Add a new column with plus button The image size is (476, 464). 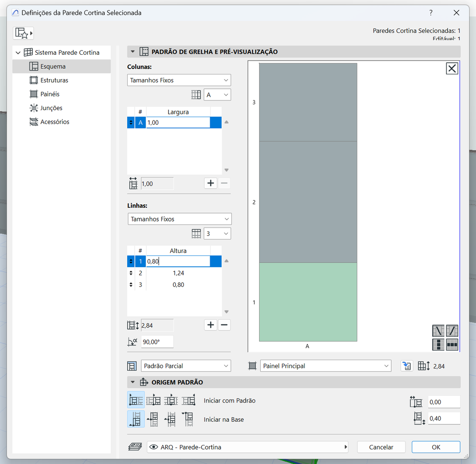211,183
